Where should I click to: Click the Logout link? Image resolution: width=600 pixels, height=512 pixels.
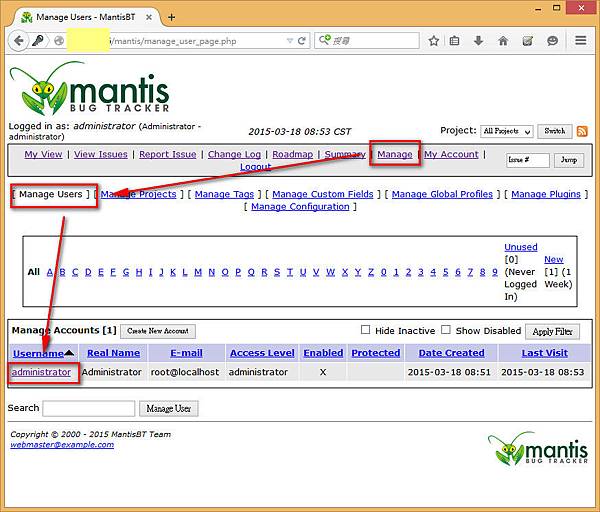click(256, 167)
